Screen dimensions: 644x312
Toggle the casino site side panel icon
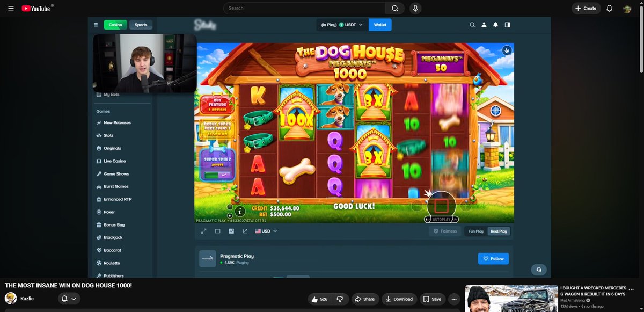507,25
